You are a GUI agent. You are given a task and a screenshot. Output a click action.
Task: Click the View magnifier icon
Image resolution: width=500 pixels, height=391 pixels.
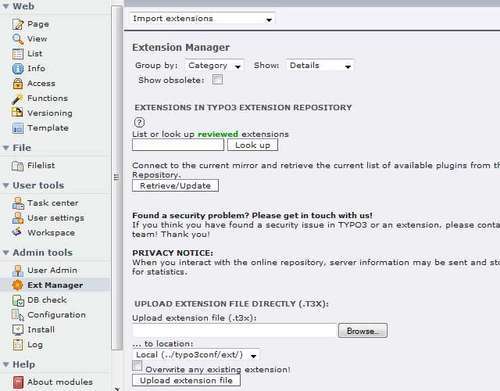click(18, 39)
